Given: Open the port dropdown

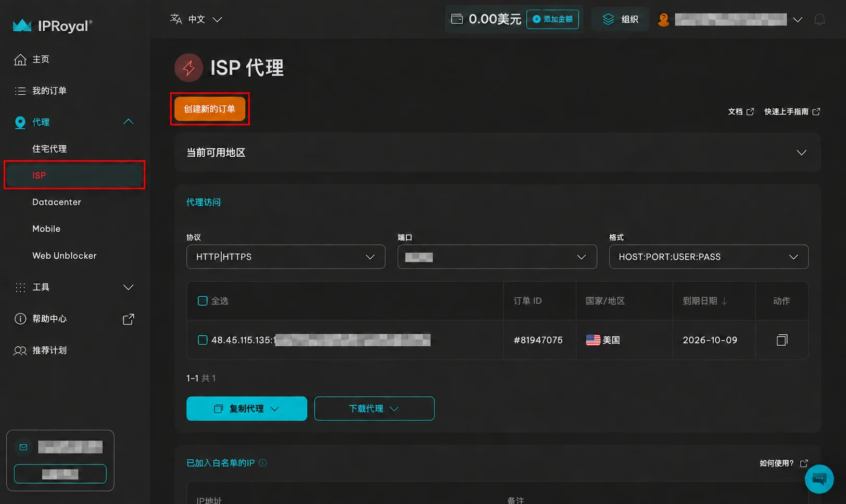Looking at the screenshot, I should [x=497, y=257].
